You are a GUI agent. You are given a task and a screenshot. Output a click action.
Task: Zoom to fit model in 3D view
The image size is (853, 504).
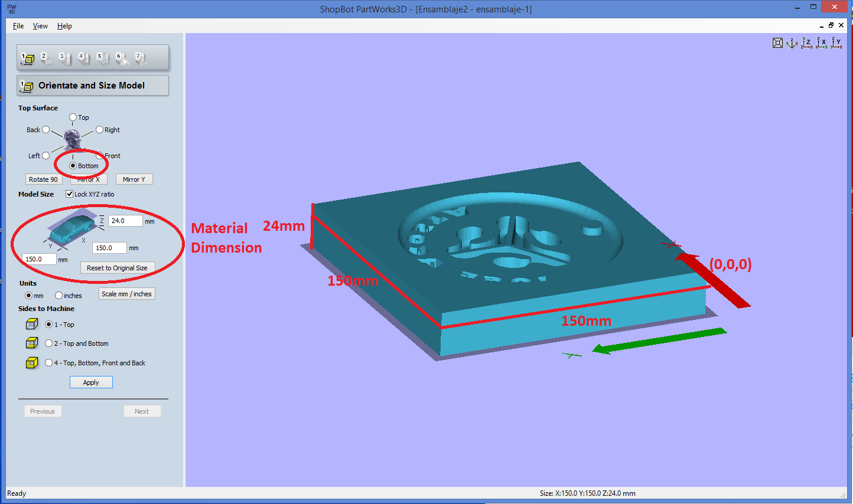778,42
